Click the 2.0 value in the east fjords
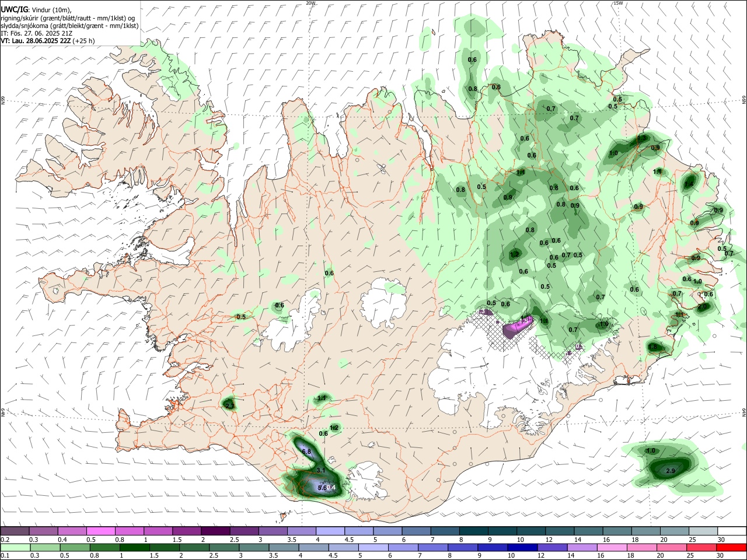The width and height of the screenshot is (747, 560). coord(702,306)
